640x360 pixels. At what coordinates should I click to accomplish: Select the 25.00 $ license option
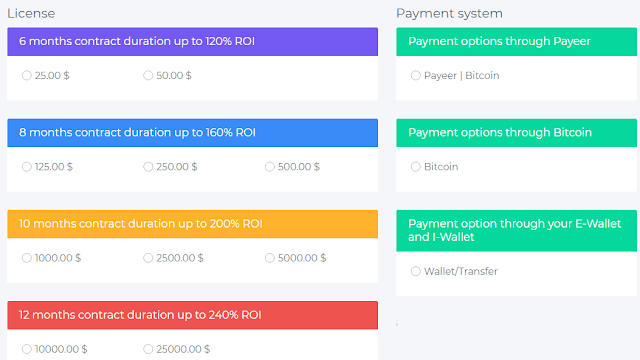[27, 76]
